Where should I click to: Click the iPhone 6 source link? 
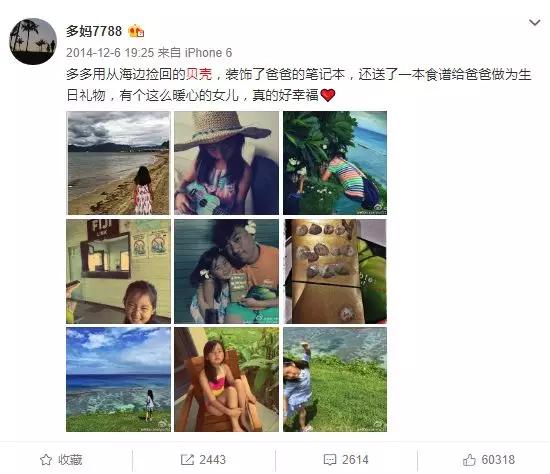click(208, 53)
